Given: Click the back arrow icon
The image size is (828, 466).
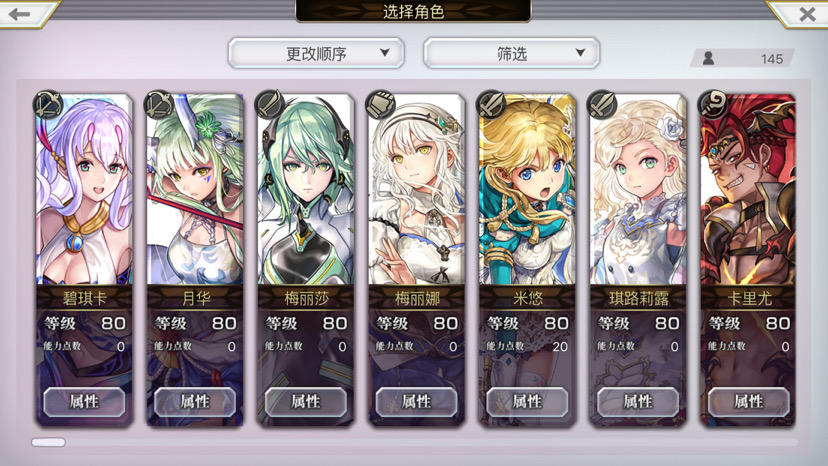Looking at the screenshot, I should click(x=20, y=14).
